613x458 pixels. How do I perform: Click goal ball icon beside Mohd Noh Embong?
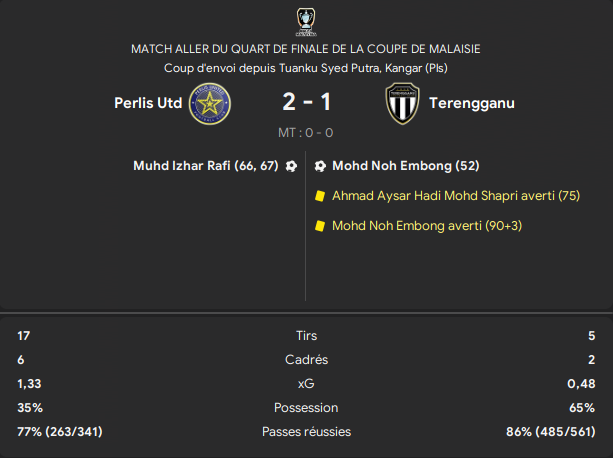click(320, 166)
